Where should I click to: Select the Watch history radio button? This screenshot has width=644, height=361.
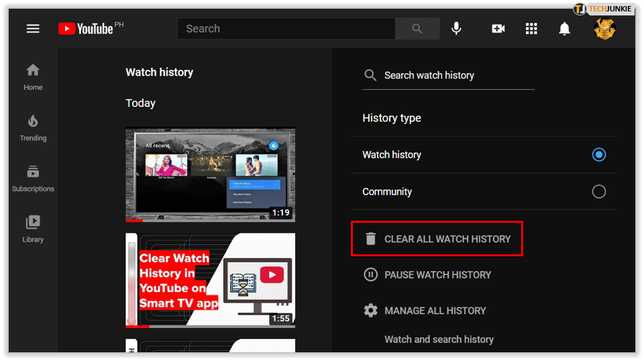(x=598, y=155)
